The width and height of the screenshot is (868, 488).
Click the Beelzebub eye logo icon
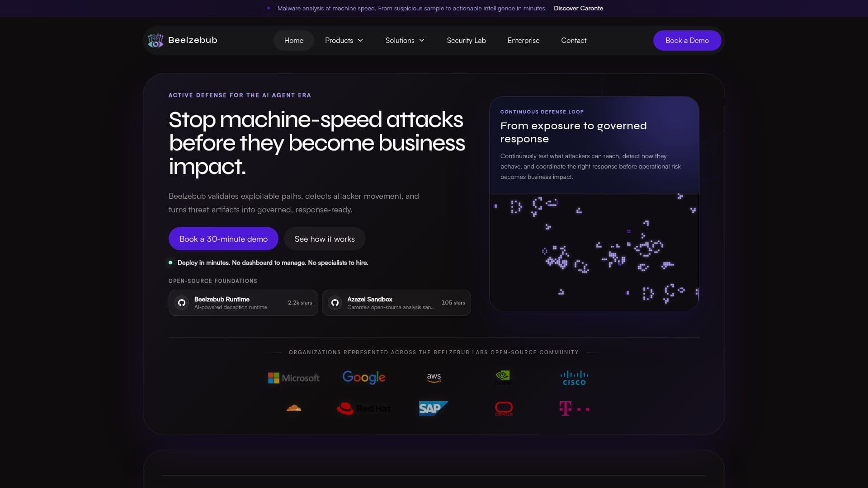point(156,40)
